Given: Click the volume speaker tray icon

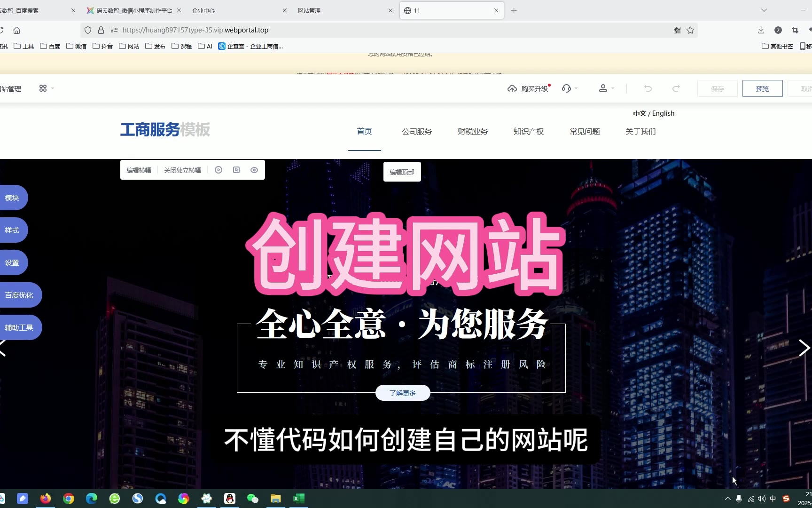Looking at the screenshot, I should [x=762, y=499].
